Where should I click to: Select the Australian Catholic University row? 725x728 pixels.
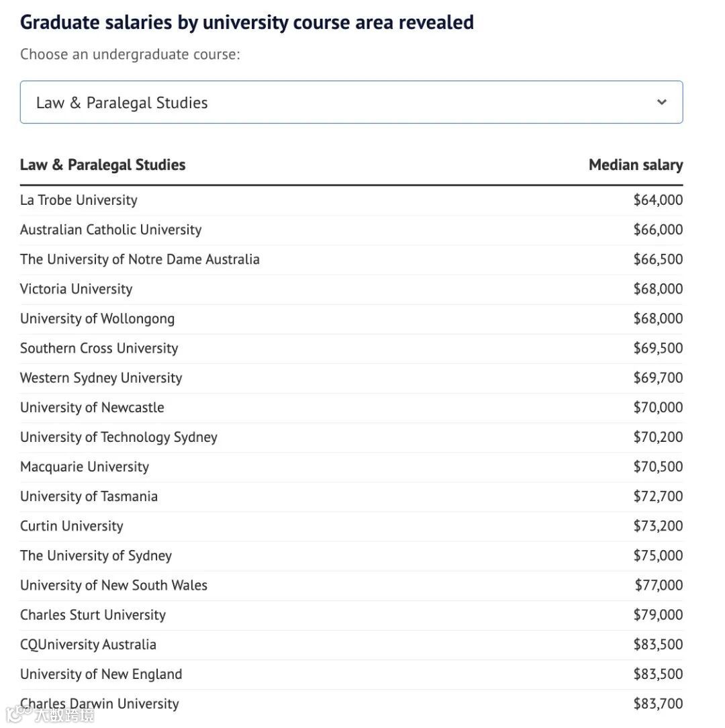point(111,230)
